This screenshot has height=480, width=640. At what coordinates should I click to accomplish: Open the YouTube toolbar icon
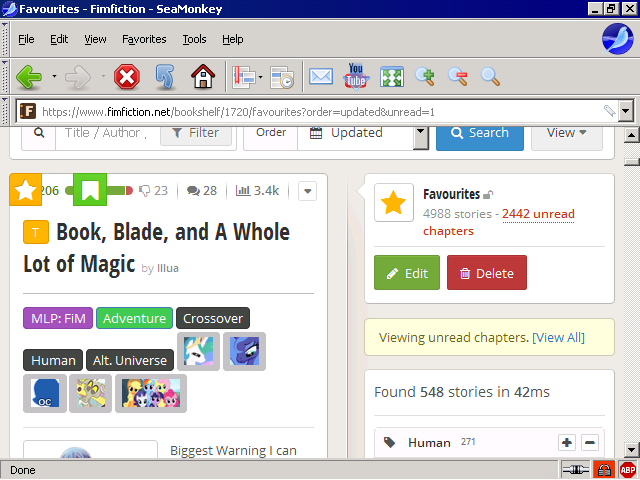pyautogui.click(x=356, y=76)
